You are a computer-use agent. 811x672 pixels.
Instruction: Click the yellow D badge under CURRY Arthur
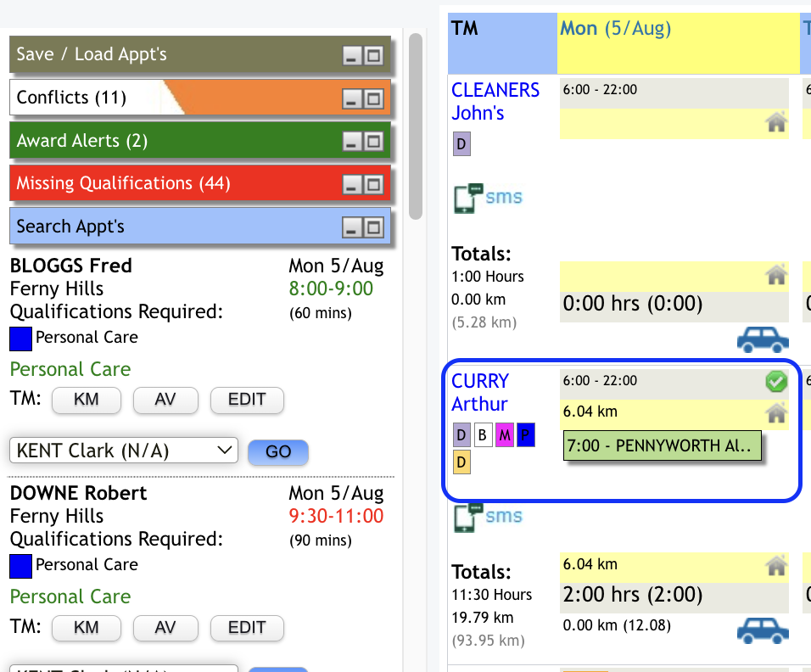(461, 462)
